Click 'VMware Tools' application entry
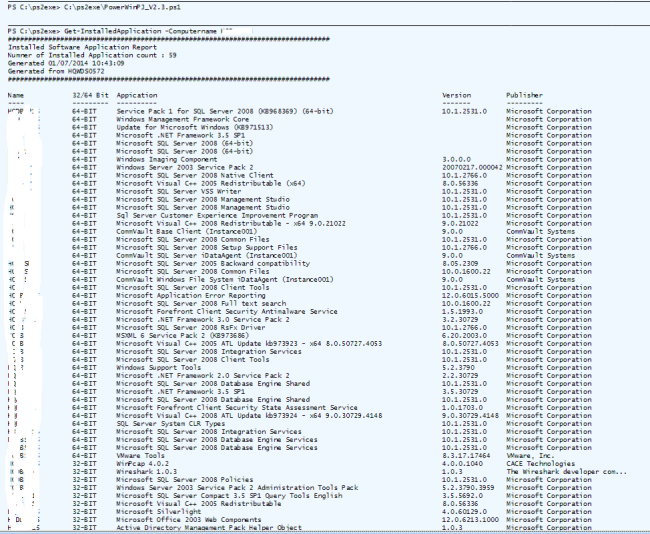Screen dimensions: 650x534 (x=140, y=456)
